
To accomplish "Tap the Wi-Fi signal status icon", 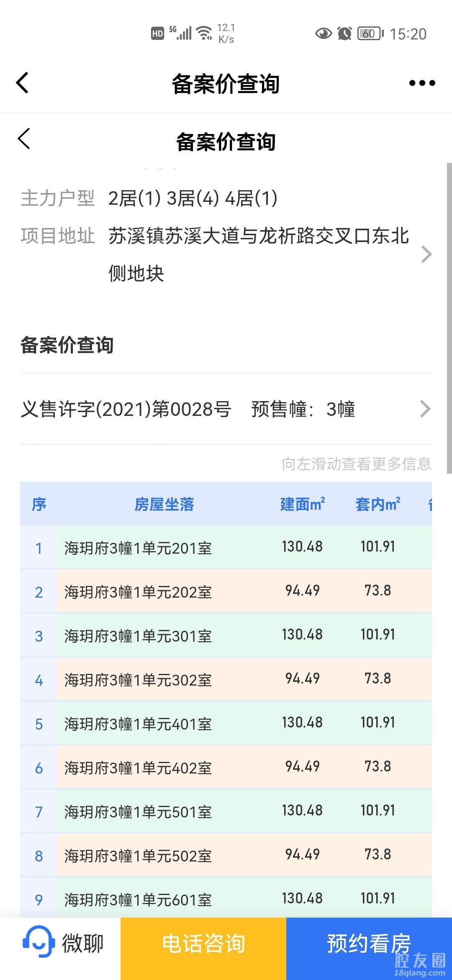I will pyautogui.click(x=205, y=33).
